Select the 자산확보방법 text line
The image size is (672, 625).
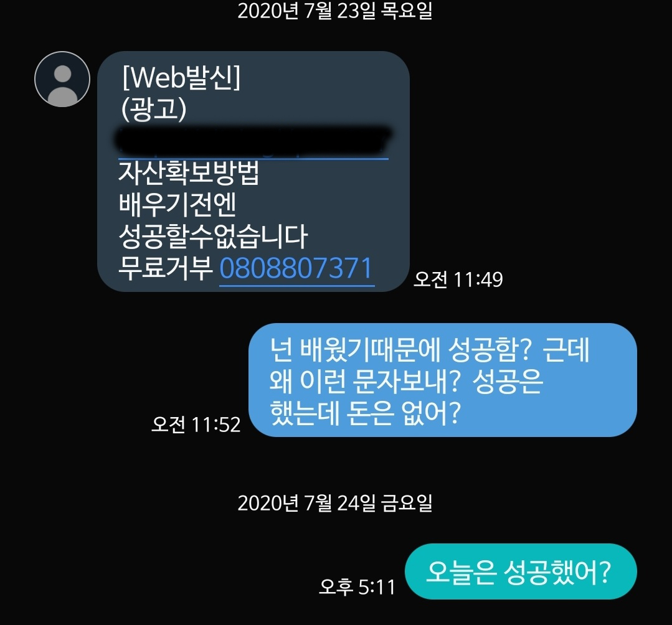tap(189, 172)
